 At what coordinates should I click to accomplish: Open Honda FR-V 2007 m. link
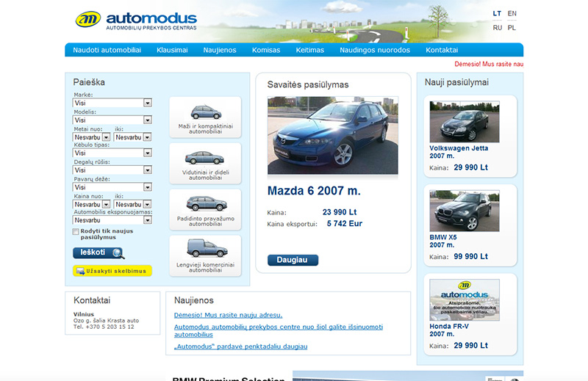pos(449,330)
